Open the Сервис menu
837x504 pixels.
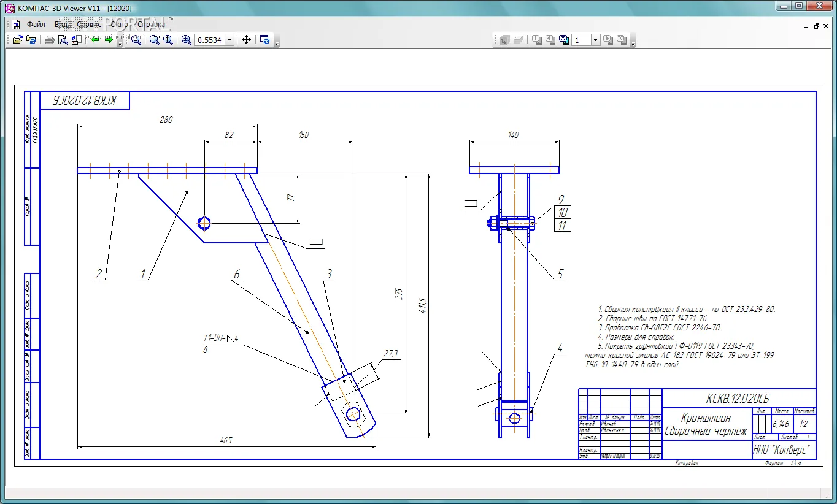[89, 25]
